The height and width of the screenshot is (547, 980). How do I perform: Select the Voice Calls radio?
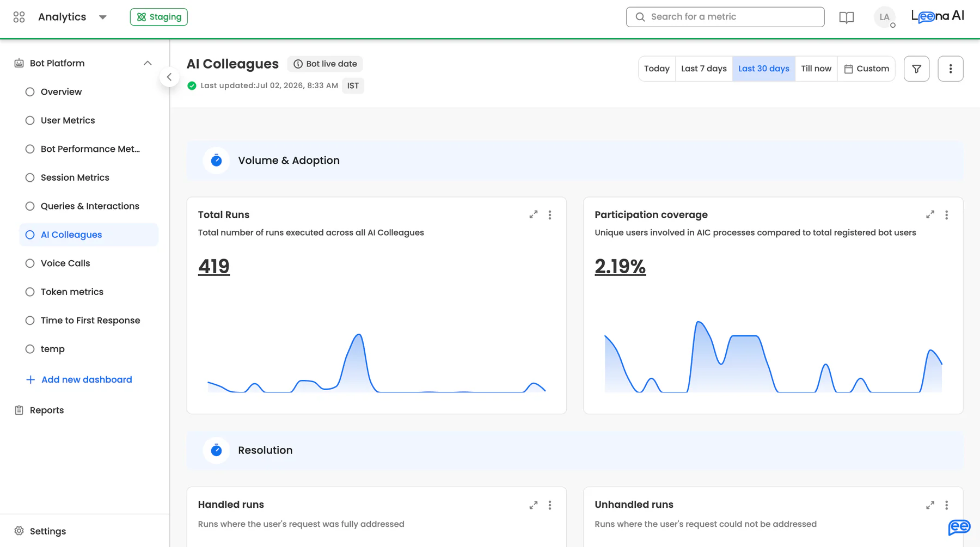[30, 263]
